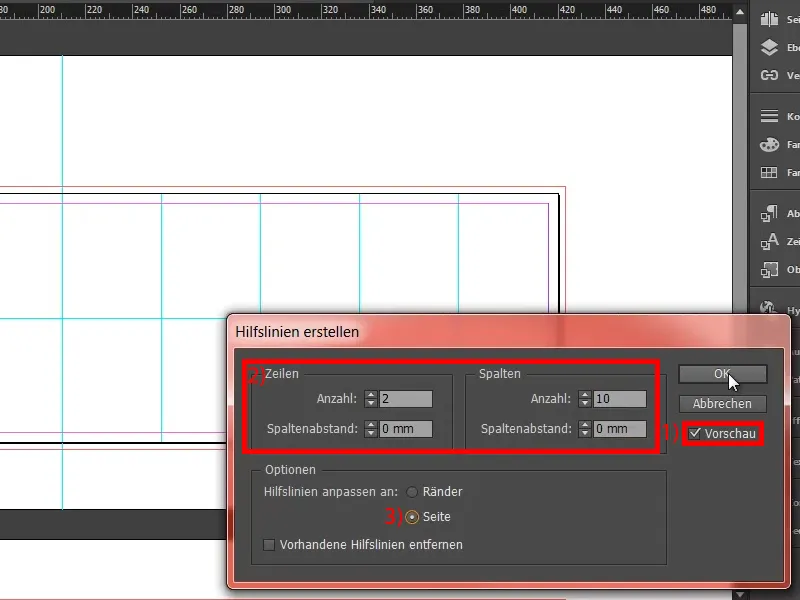The image size is (800, 600).
Task: Click the Abbrechen button
Action: coord(722,404)
